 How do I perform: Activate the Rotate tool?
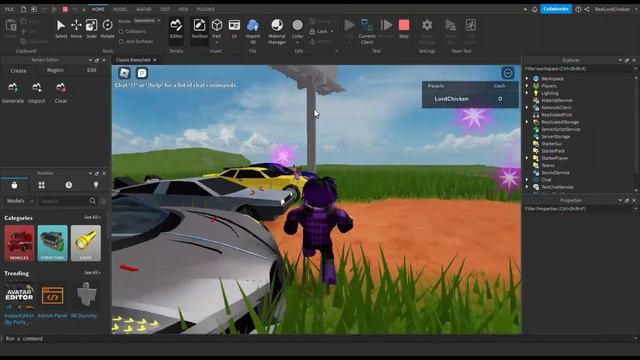(x=107, y=29)
